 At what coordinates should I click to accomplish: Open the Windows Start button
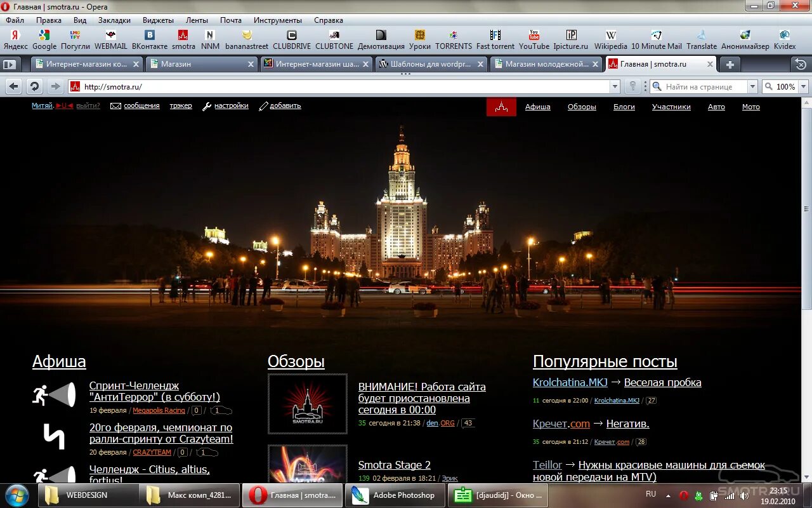pyautogui.click(x=17, y=495)
